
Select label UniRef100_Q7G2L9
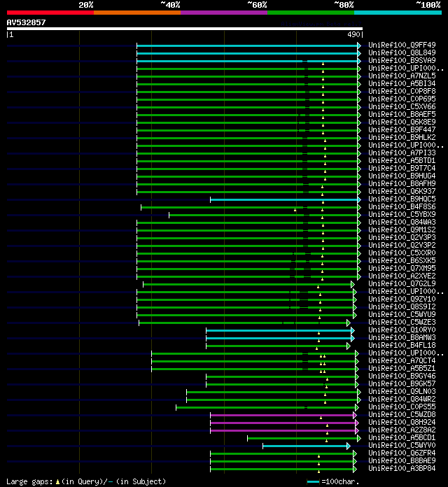(x=402, y=283)
